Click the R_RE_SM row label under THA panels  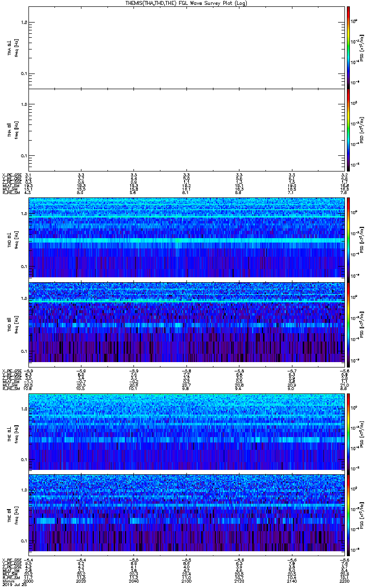[10, 193]
